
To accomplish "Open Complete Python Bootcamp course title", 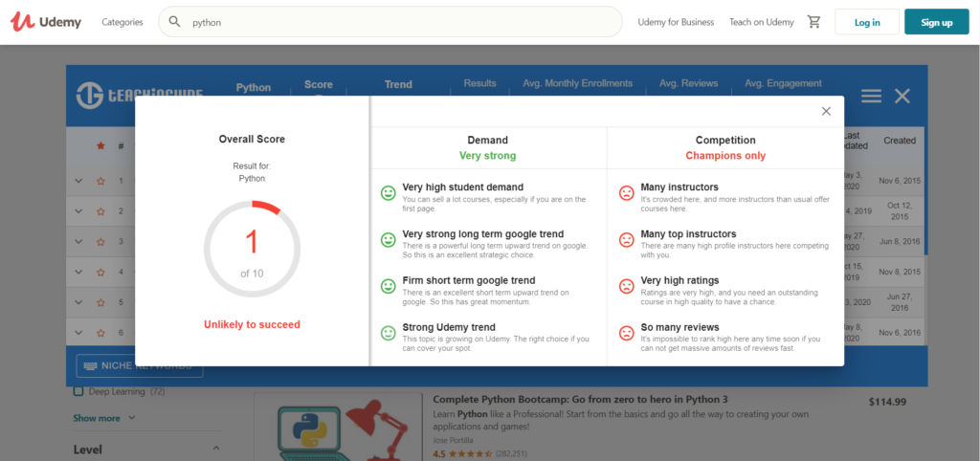I will coord(580,399).
